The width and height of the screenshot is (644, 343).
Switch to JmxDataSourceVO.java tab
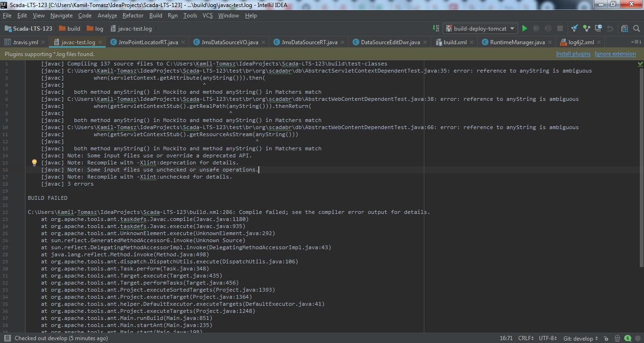[229, 42]
